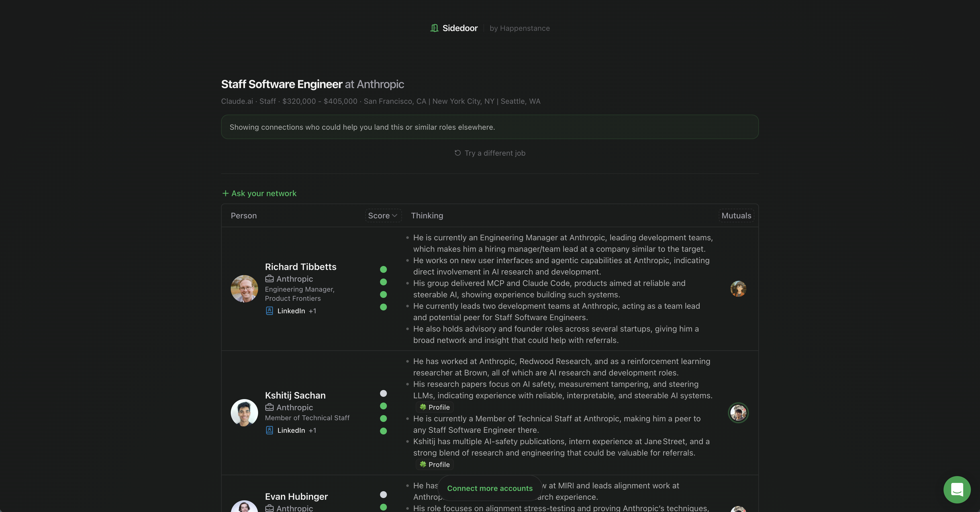Image resolution: width=980 pixels, height=512 pixels.
Task: Sort results with the Score dropdown
Action: [383, 216]
